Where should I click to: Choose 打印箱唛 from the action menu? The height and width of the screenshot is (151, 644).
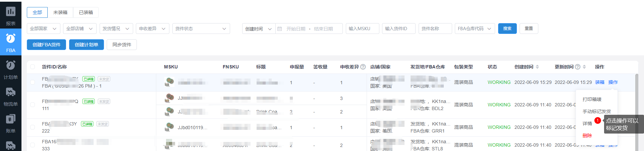(x=592, y=99)
